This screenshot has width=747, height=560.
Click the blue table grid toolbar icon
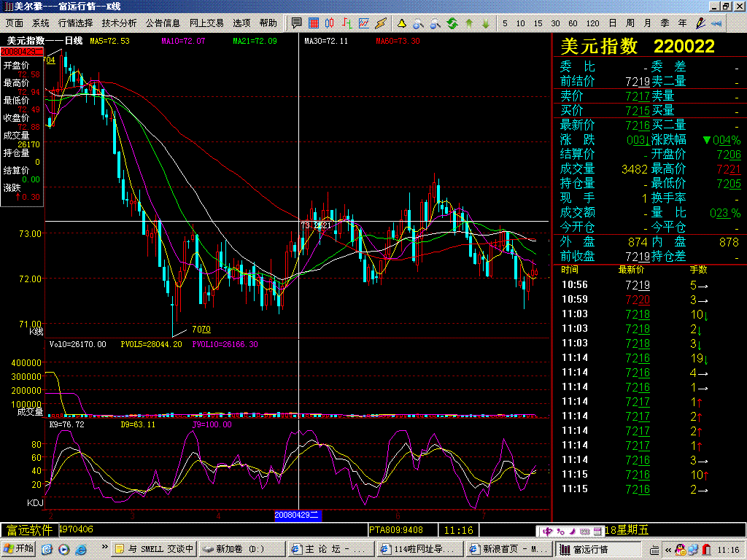click(x=314, y=23)
